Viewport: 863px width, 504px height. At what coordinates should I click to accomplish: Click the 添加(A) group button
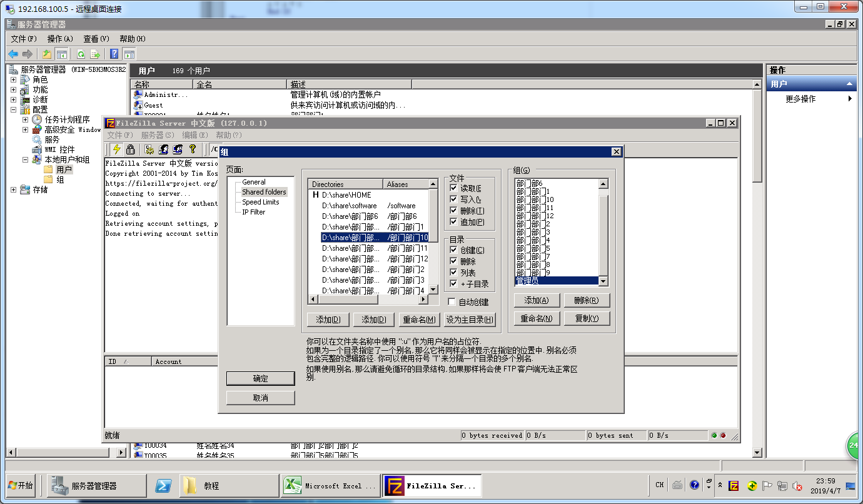[x=537, y=300]
